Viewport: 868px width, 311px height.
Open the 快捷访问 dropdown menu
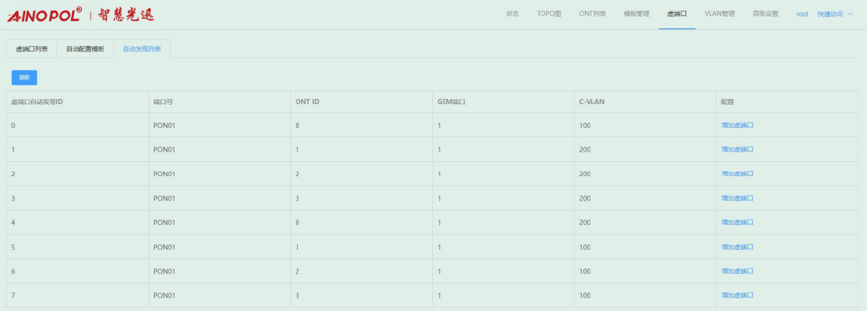tap(835, 14)
